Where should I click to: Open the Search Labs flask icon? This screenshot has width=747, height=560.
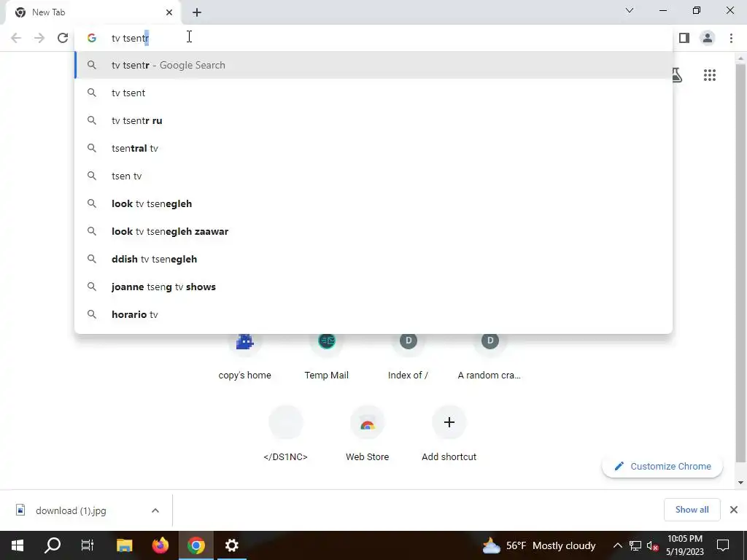click(677, 75)
